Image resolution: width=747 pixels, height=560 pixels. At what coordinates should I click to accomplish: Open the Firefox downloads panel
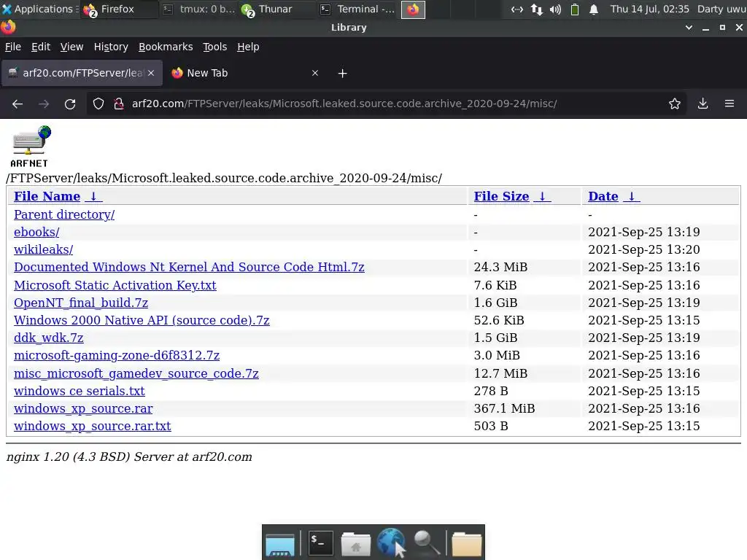[x=703, y=104]
